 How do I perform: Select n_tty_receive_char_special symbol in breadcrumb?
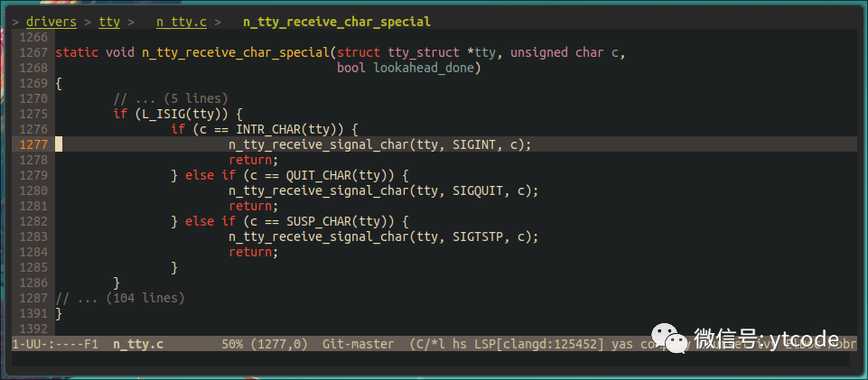337,20
